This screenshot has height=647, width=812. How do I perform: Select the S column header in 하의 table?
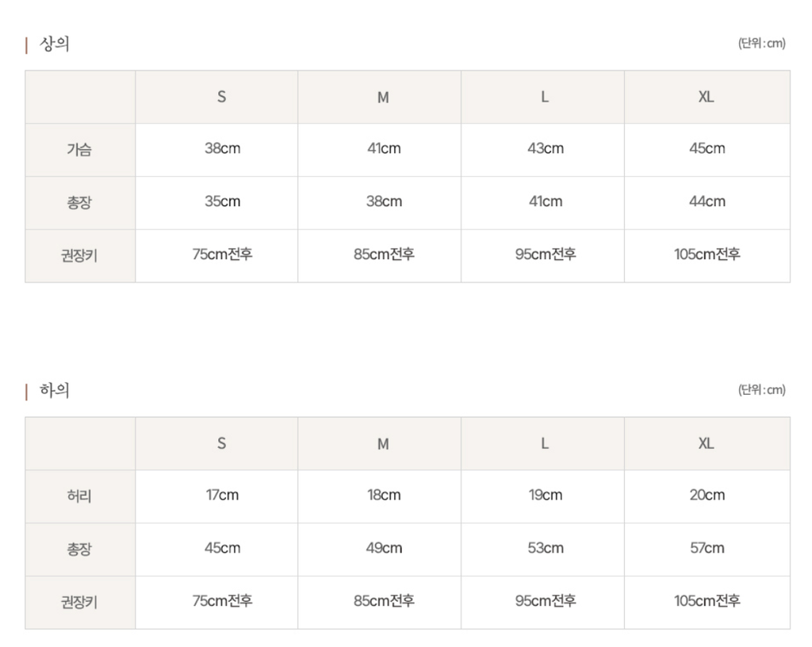click(x=221, y=443)
